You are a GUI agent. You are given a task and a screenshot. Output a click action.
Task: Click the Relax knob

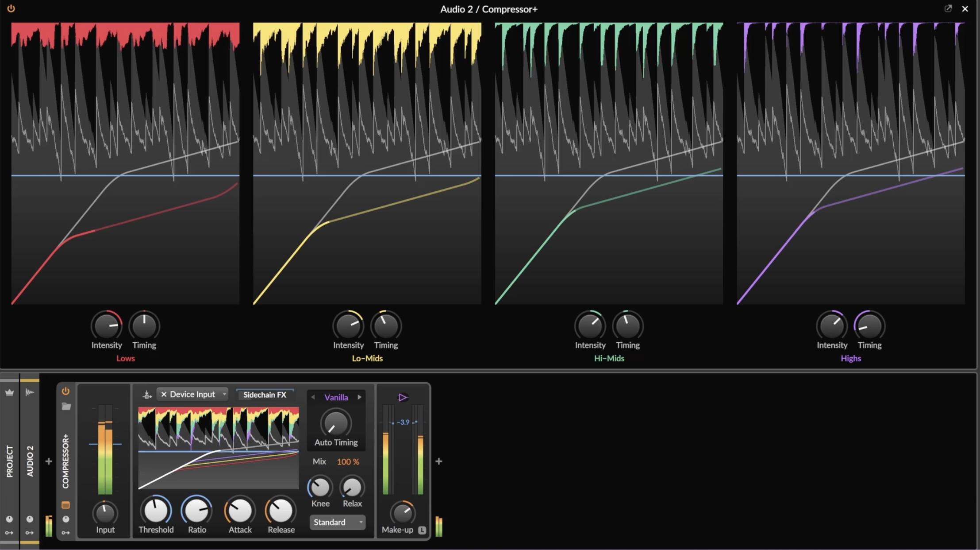pos(352,487)
